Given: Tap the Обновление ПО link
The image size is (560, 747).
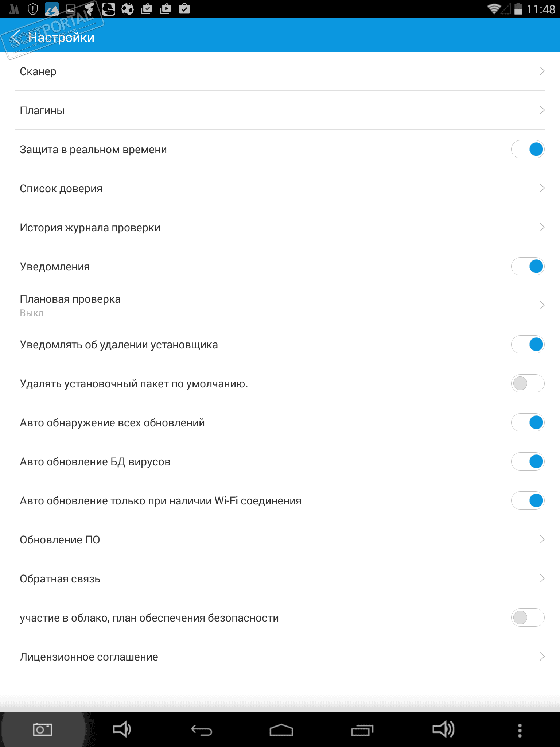Looking at the screenshot, I should click(60, 540).
